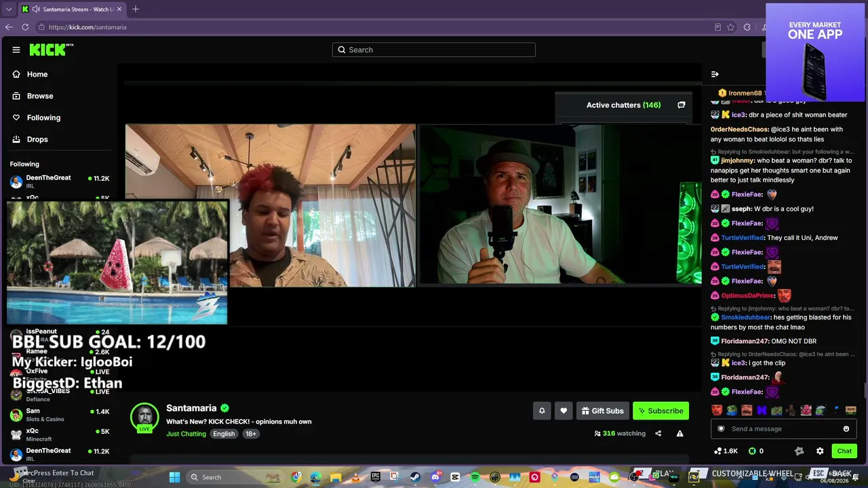This screenshot has width=868, height=488.
Task: Click the Gift Subs button
Action: (x=602, y=411)
